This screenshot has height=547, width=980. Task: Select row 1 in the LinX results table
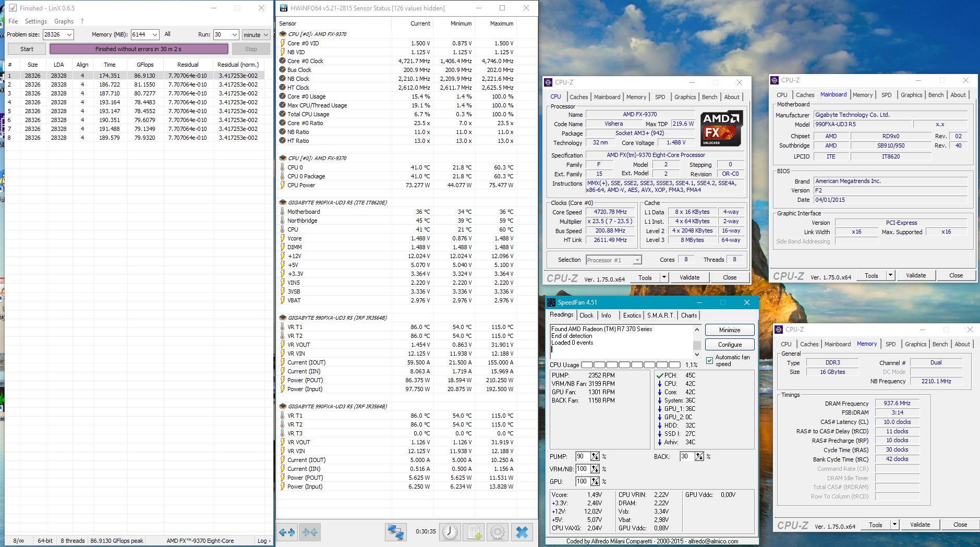click(x=135, y=76)
